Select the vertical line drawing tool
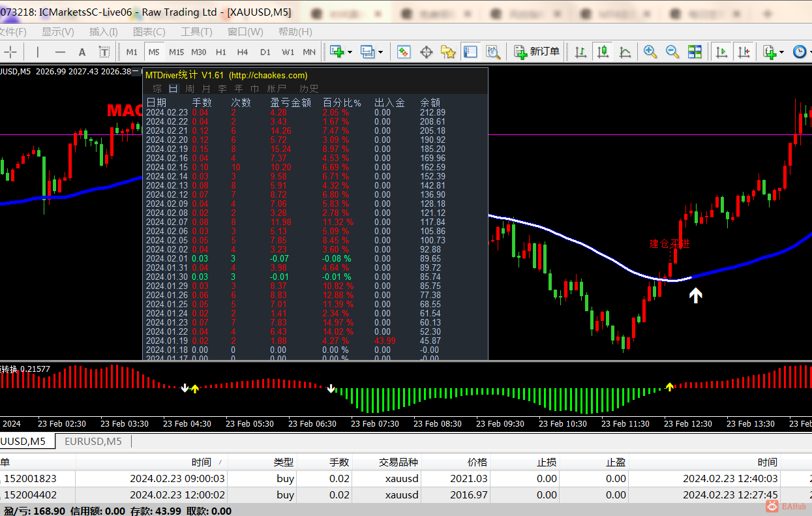This screenshot has width=812, height=516. (38, 52)
